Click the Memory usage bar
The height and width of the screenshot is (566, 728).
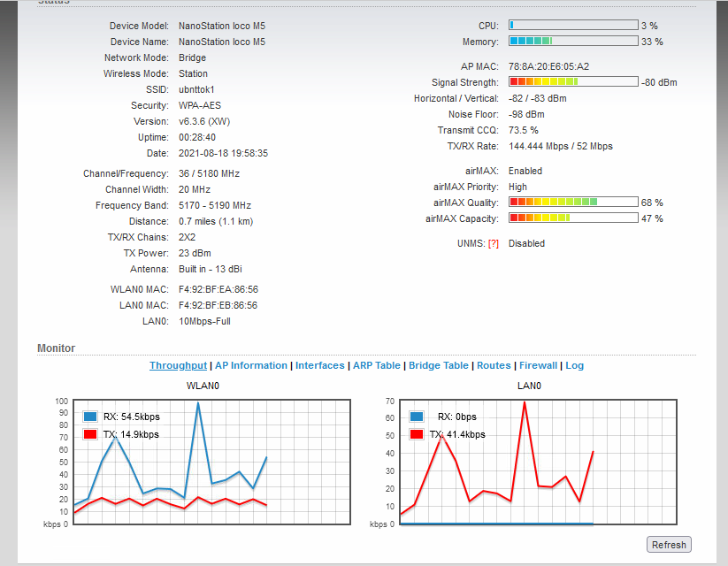tap(573, 42)
